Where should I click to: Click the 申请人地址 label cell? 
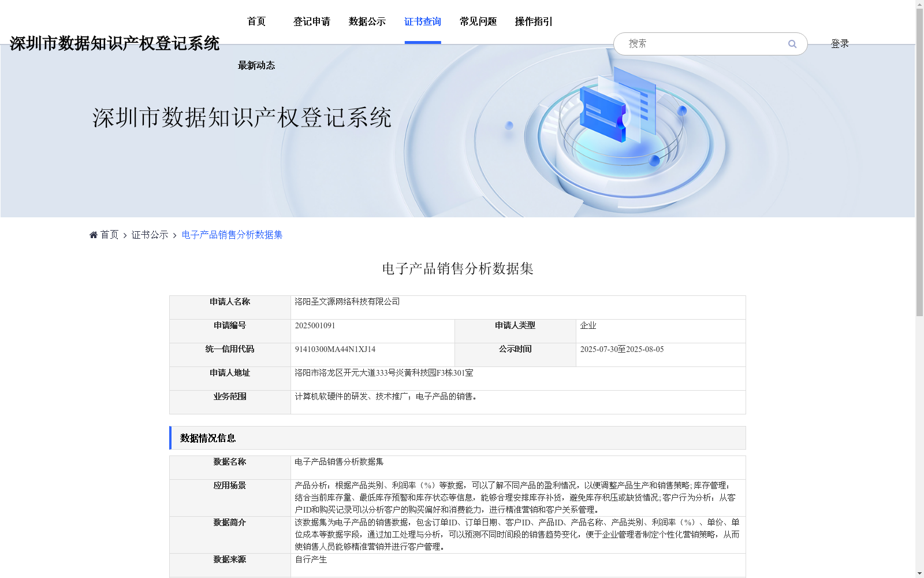[x=230, y=379]
